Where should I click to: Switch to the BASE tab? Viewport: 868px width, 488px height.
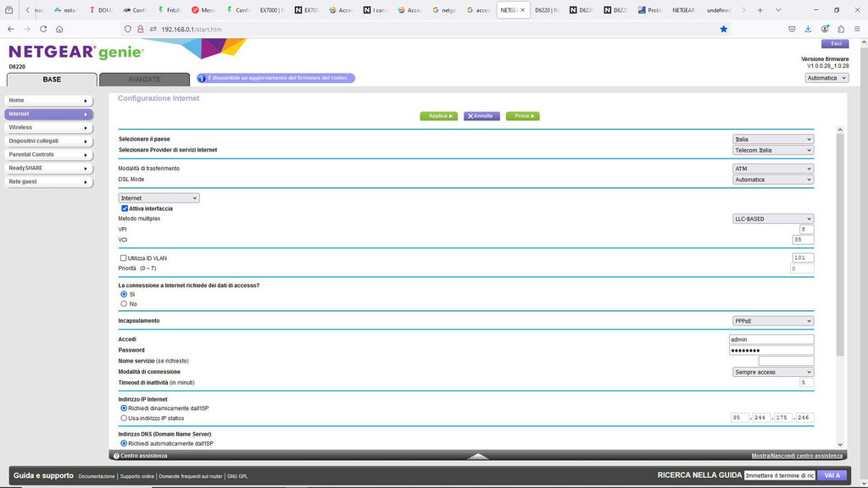point(52,80)
